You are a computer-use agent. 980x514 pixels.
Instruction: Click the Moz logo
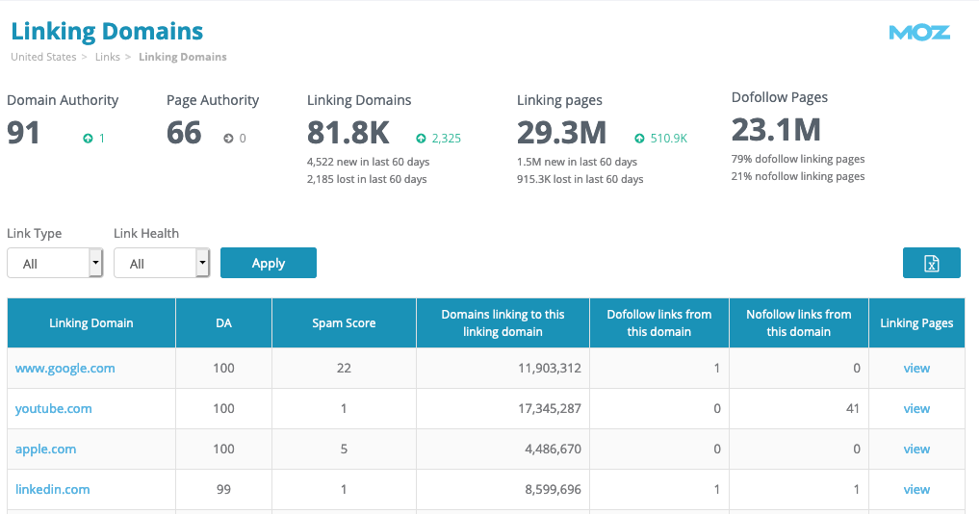(x=918, y=33)
